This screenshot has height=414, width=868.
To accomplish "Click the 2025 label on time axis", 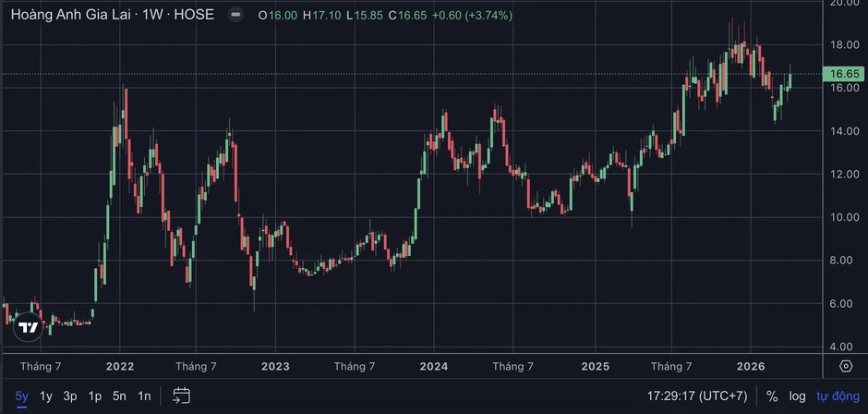I will (595, 366).
